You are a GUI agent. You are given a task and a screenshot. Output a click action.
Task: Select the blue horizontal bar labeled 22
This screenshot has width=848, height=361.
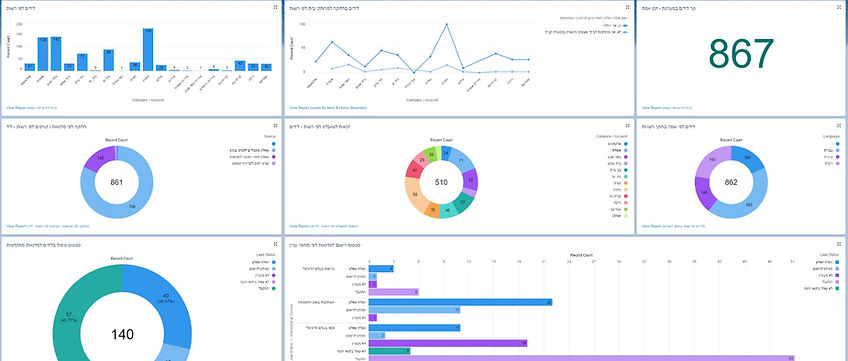pos(461,302)
